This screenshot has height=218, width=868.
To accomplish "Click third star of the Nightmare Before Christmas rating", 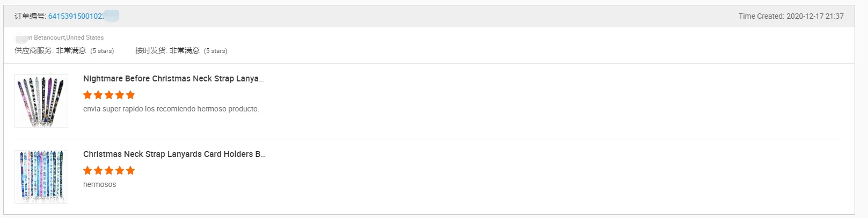I will 109,95.
